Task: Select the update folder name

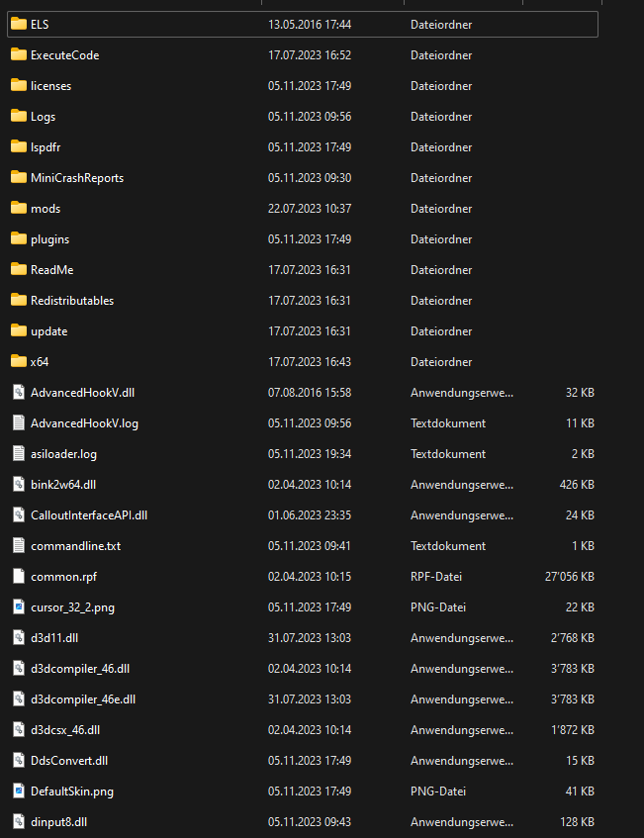Action: [x=48, y=331]
